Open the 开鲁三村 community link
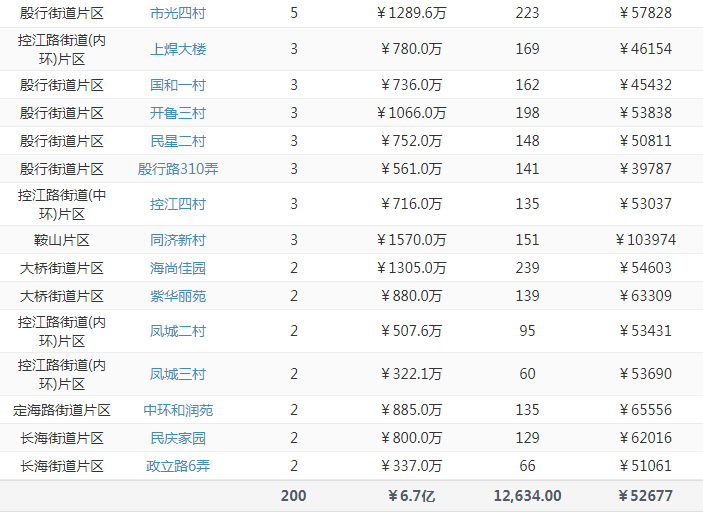Screen dimensions: 703x513 [x=178, y=113]
